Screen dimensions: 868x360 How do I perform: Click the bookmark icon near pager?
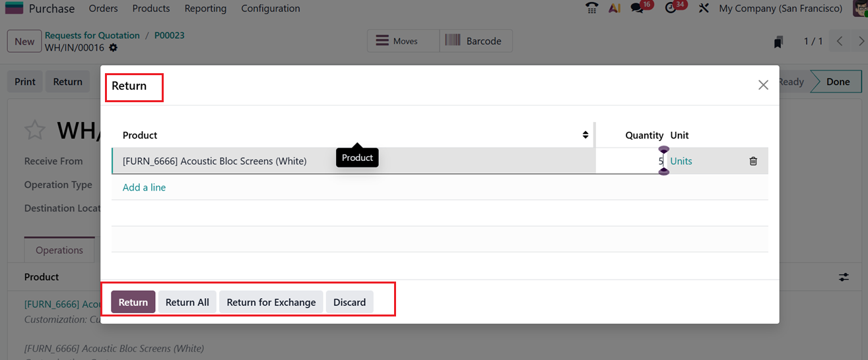click(x=778, y=42)
